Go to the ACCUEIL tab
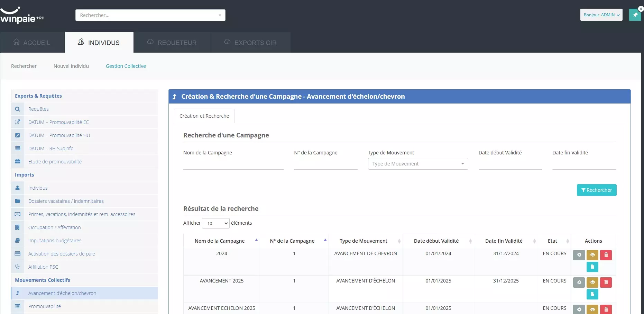Screen dimensions: 644x314 (32, 43)
